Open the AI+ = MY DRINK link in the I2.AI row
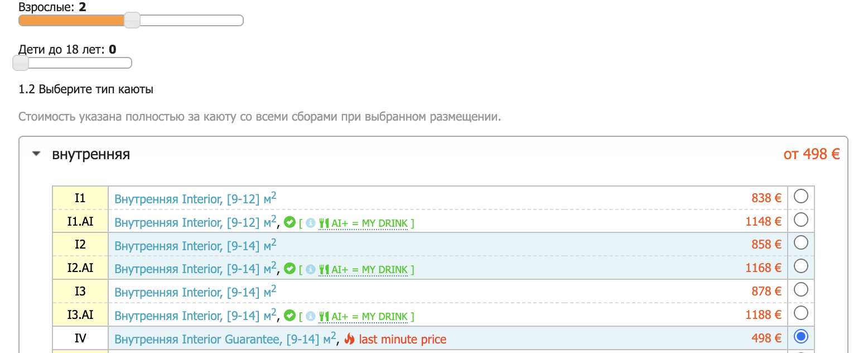 point(370,270)
